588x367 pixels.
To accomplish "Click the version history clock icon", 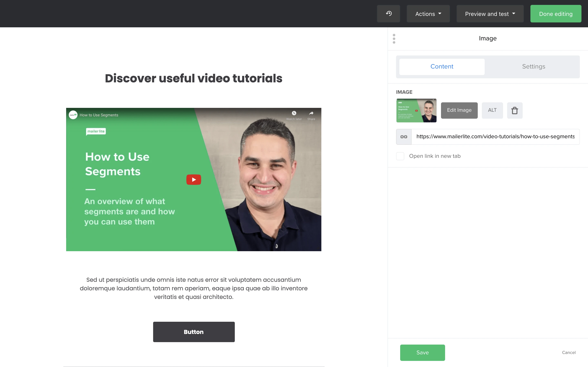I will tap(388, 14).
